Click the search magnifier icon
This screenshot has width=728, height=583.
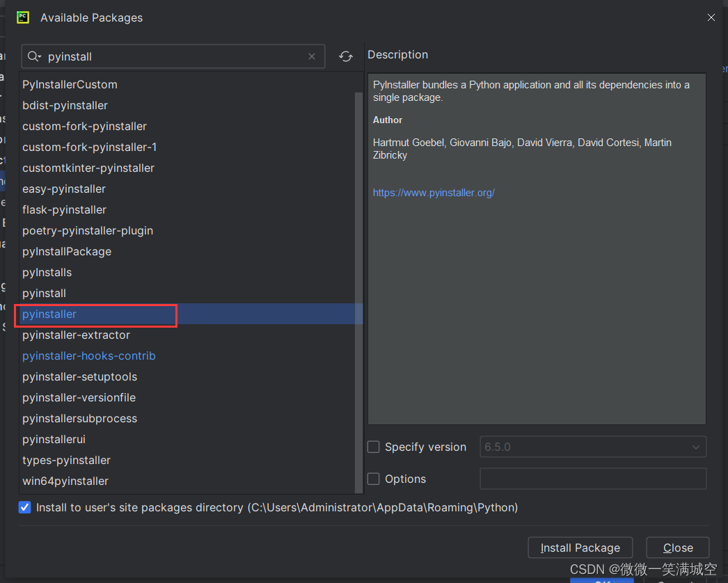click(34, 56)
